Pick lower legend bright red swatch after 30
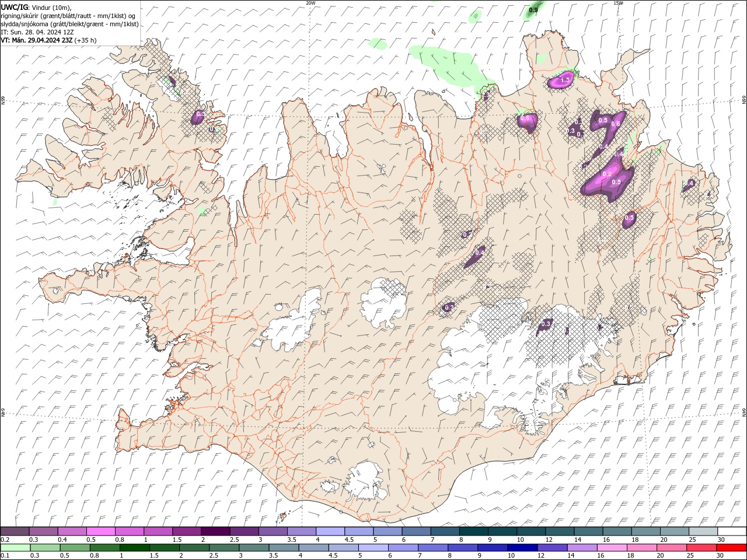This screenshot has height=560, width=747. click(x=731, y=548)
